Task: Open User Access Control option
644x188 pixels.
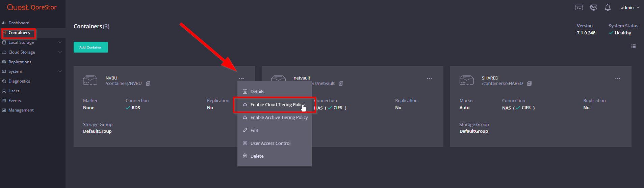Action: pyautogui.click(x=274, y=143)
